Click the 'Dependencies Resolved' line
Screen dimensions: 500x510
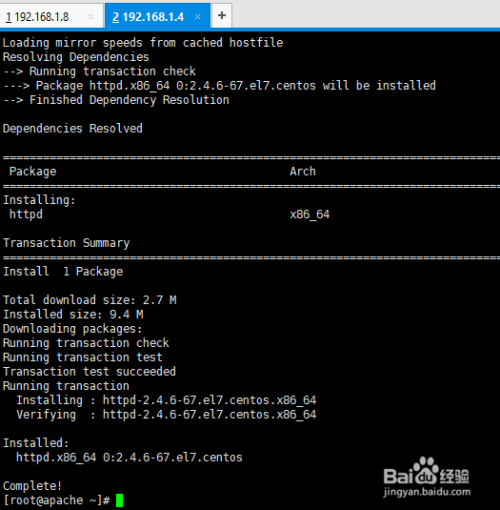point(73,129)
